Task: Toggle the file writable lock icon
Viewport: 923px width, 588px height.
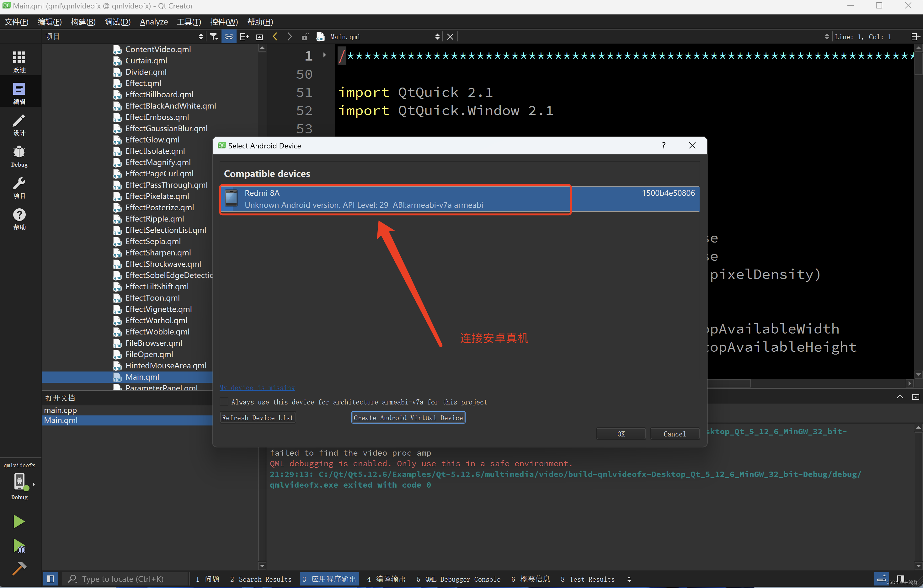Action: coord(305,37)
